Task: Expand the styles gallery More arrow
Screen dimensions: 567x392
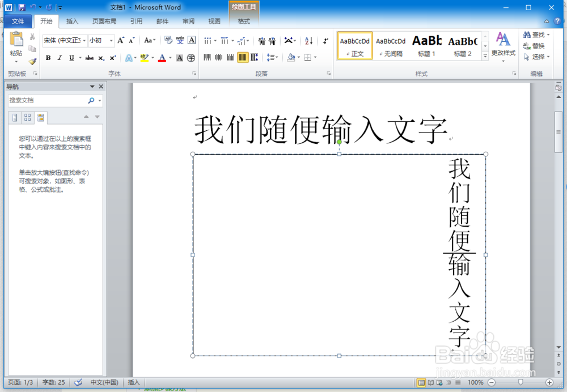Action: click(485, 56)
